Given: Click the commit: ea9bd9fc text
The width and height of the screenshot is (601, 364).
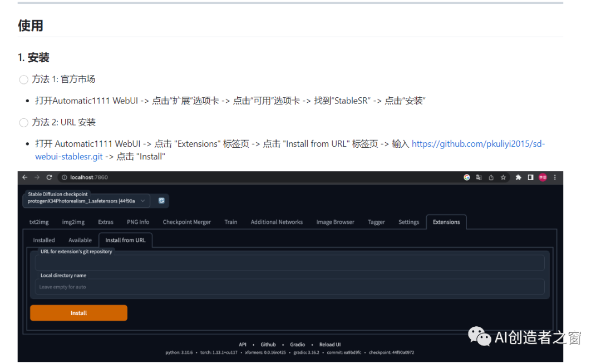Looking at the screenshot, I should click(x=344, y=352).
